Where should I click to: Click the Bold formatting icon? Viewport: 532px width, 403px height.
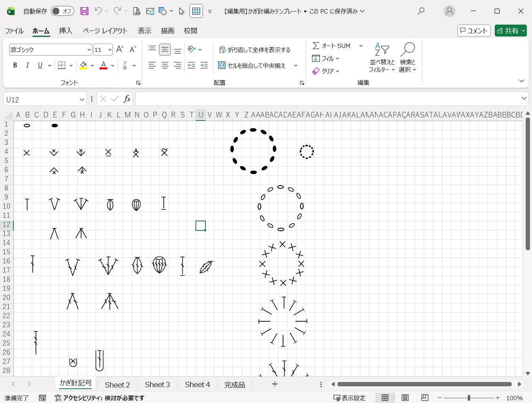[15, 65]
